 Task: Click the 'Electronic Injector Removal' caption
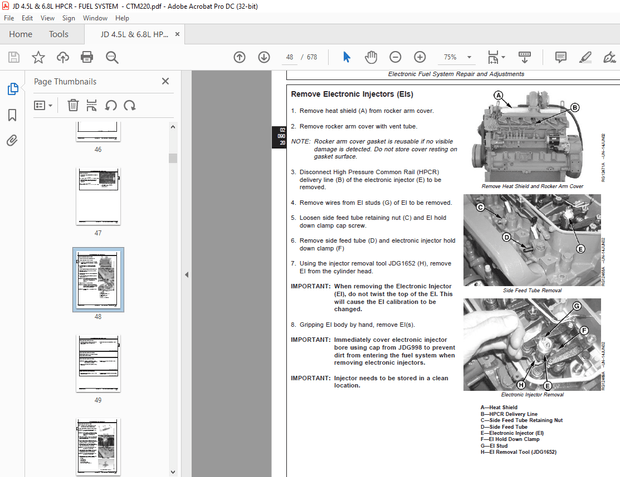(532, 395)
